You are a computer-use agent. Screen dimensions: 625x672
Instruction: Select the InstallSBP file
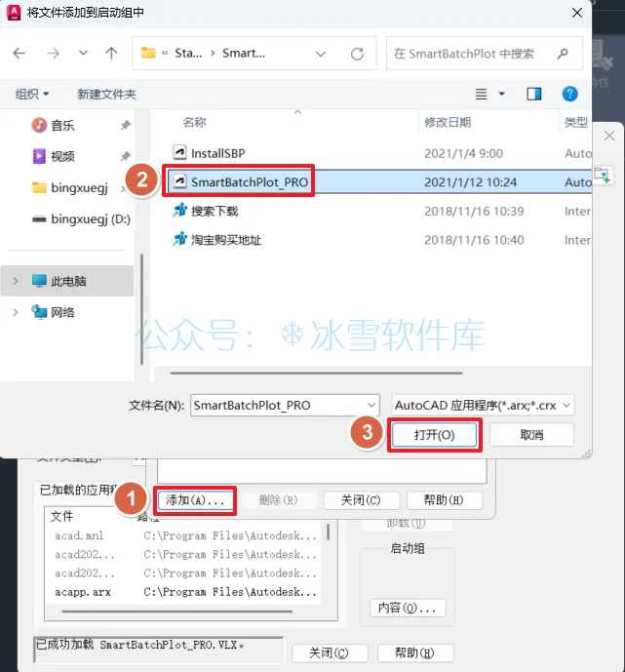tap(218, 153)
